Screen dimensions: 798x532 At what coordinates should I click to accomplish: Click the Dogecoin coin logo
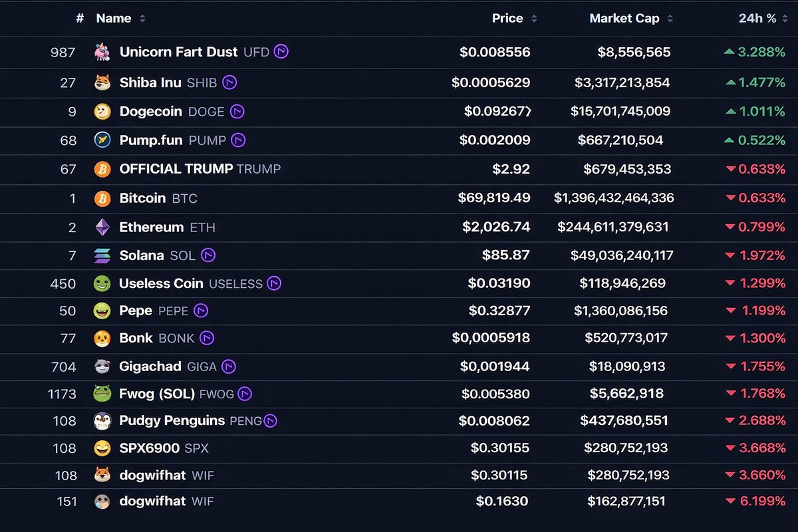[x=102, y=112]
